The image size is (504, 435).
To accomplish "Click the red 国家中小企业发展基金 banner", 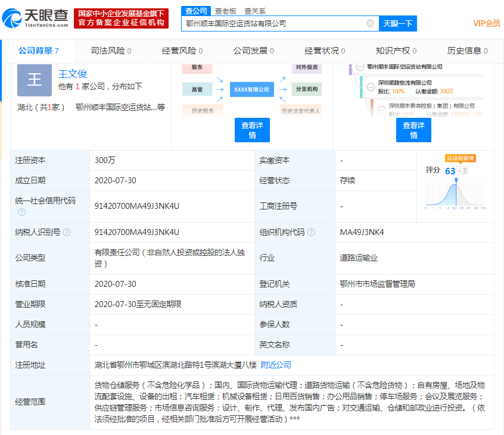I will pos(121,18).
